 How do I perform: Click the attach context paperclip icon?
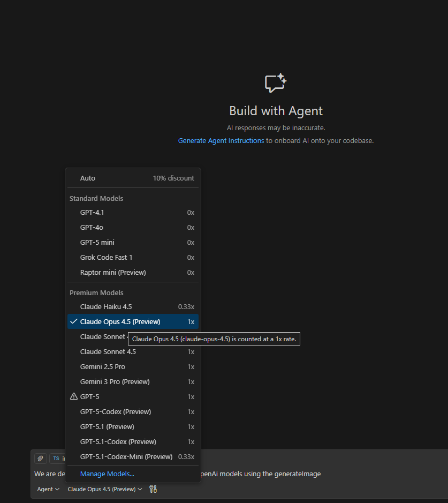pos(40,459)
